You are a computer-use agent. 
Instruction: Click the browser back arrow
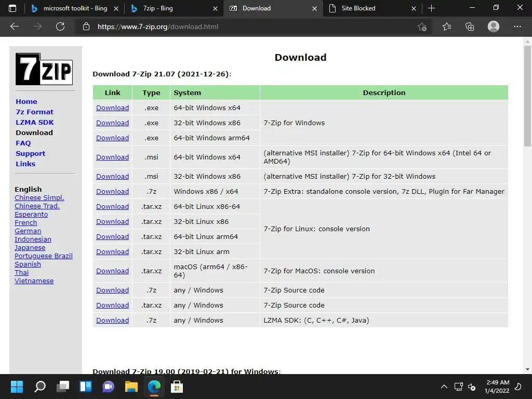tap(15, 26)
